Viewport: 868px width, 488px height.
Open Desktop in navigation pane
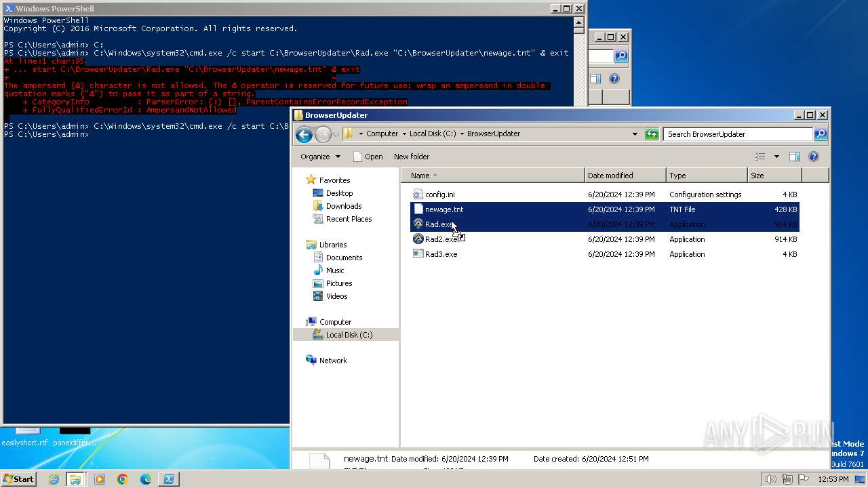(339, 193)
